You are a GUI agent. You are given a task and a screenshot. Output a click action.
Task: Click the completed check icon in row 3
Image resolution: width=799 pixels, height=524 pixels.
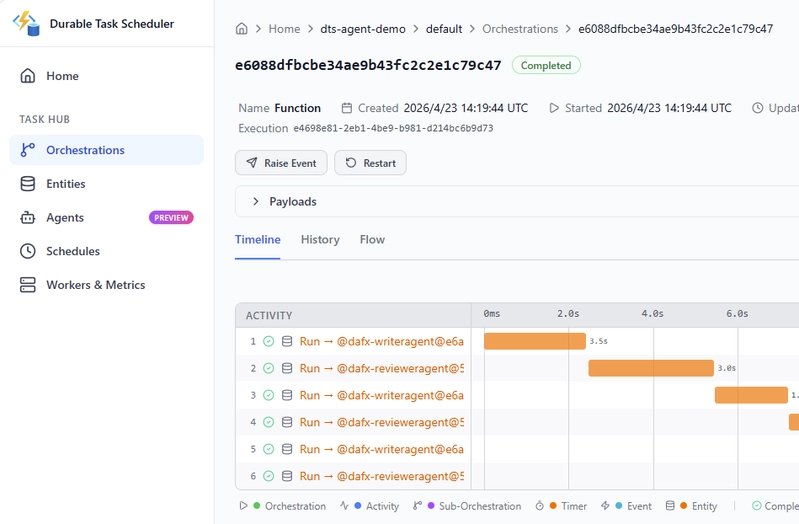[x=269, y=395]
